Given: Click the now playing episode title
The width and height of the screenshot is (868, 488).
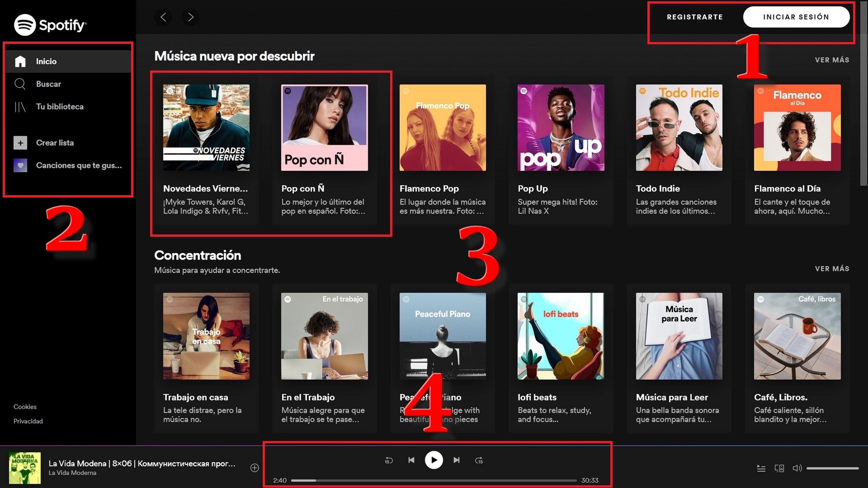Looking at the screenshot, I should [x=142, y=464].
